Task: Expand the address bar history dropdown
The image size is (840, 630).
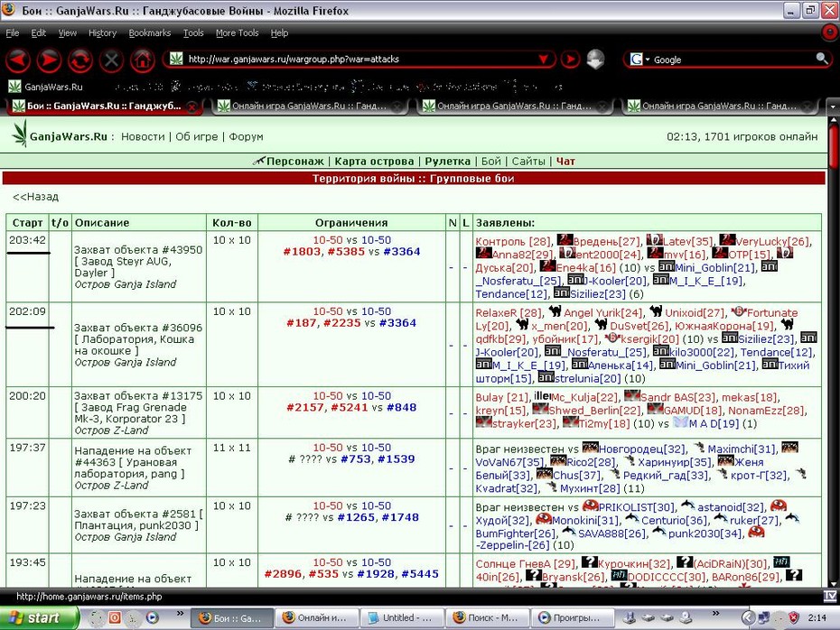Action: click(x=543, y=59)
